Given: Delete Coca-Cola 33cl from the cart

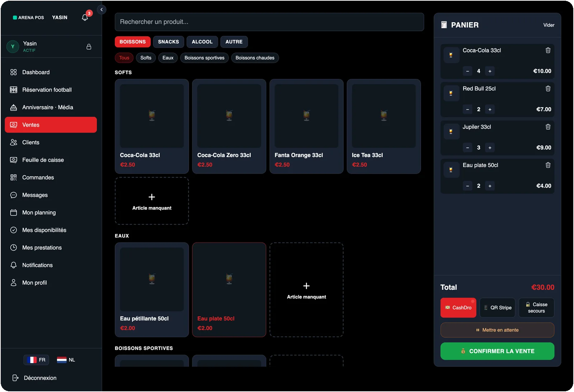Looking at the screenshot, I should tap(548, 50).
